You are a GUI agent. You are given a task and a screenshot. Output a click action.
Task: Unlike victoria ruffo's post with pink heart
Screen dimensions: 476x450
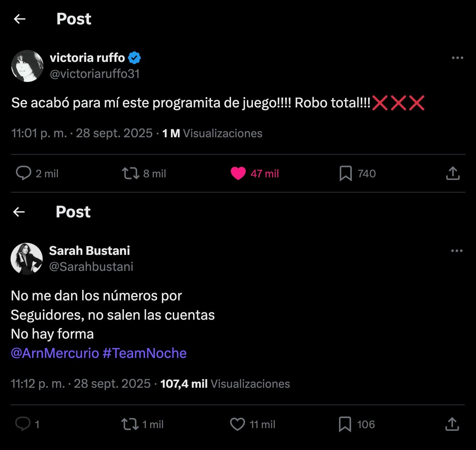tap(238, 174)
